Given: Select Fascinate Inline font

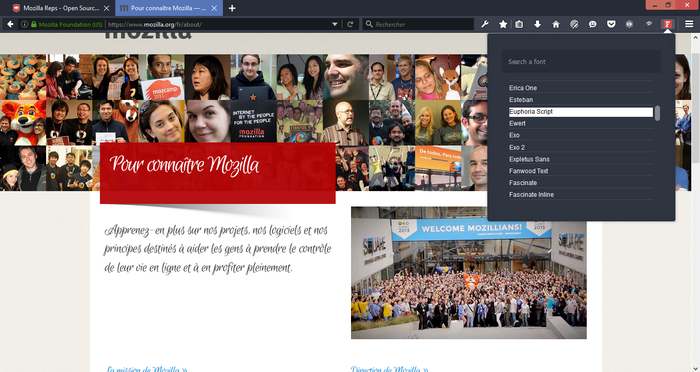Looking at the screenshot, I should click(580, 194).
